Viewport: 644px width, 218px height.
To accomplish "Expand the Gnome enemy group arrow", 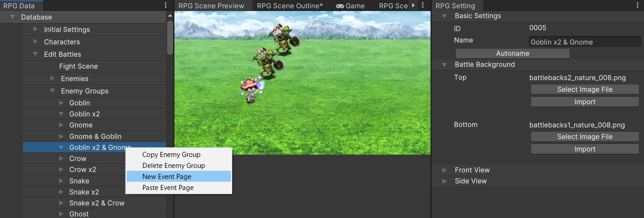I will pos(61,125).
